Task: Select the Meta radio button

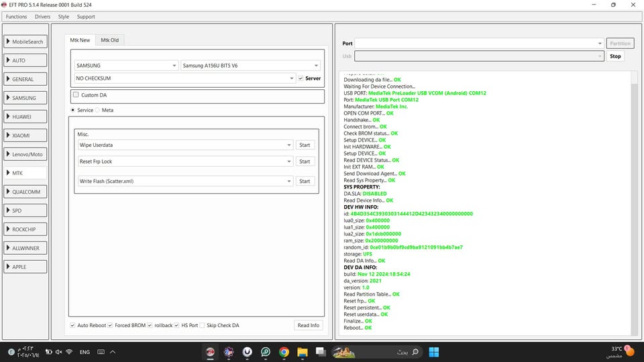Action: [x=97, y=110]
